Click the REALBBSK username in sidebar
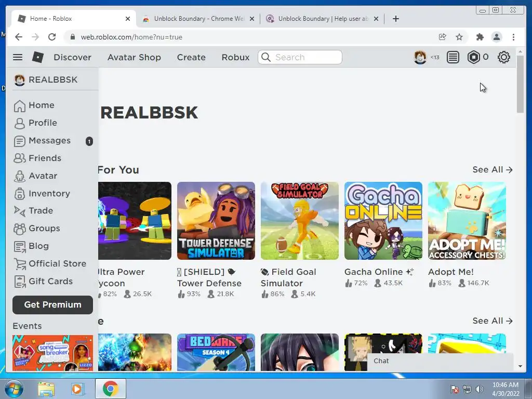 53,79
